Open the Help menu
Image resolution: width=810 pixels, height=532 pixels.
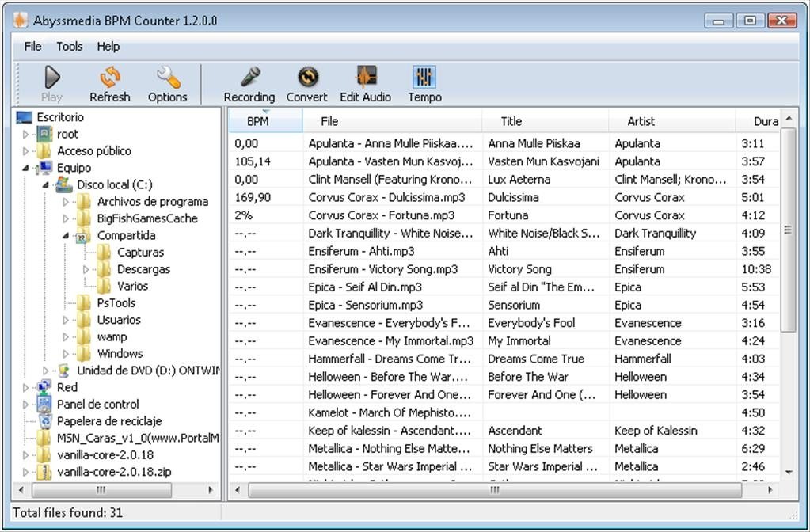pos(108,47)
